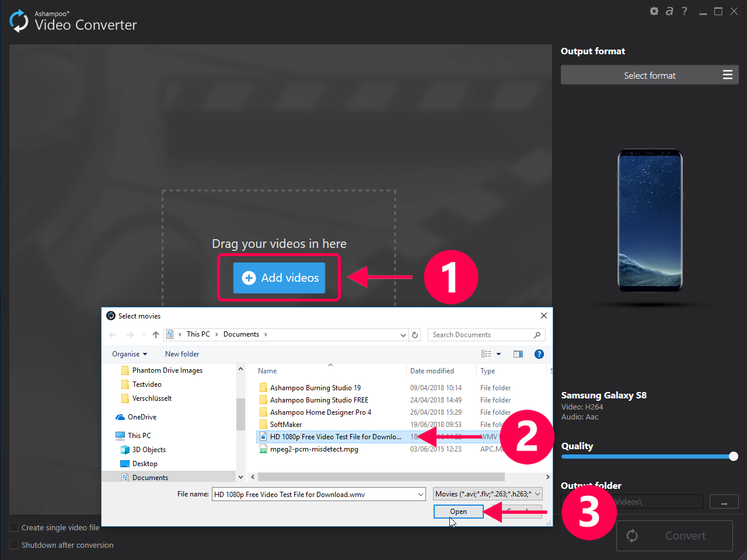Screen dimensions: 747x560
Task: Select 3D Objects in navigation tree
Action: 149,450
